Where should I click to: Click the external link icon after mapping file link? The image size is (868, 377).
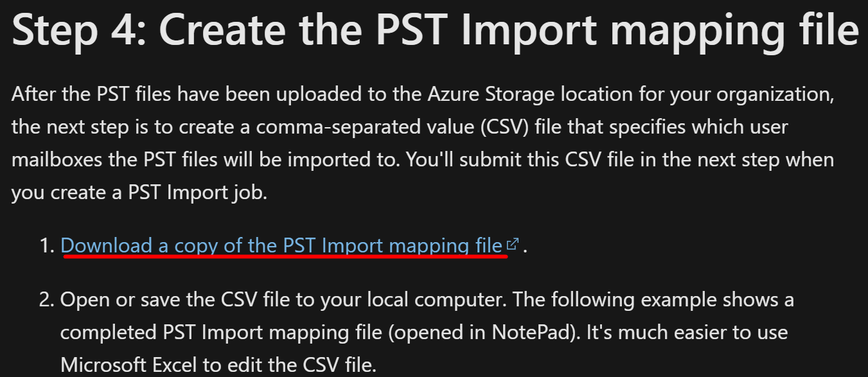(x=513, y=245)
